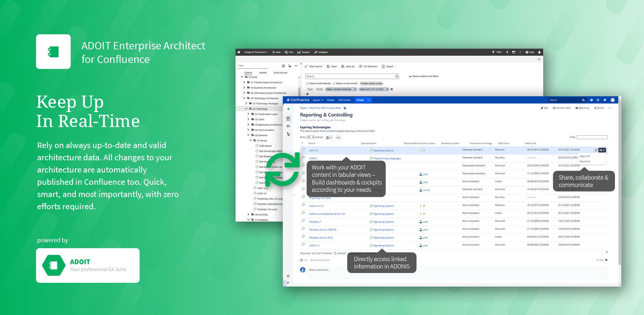
Task: Expand Search options and filters
Action: 423,76
